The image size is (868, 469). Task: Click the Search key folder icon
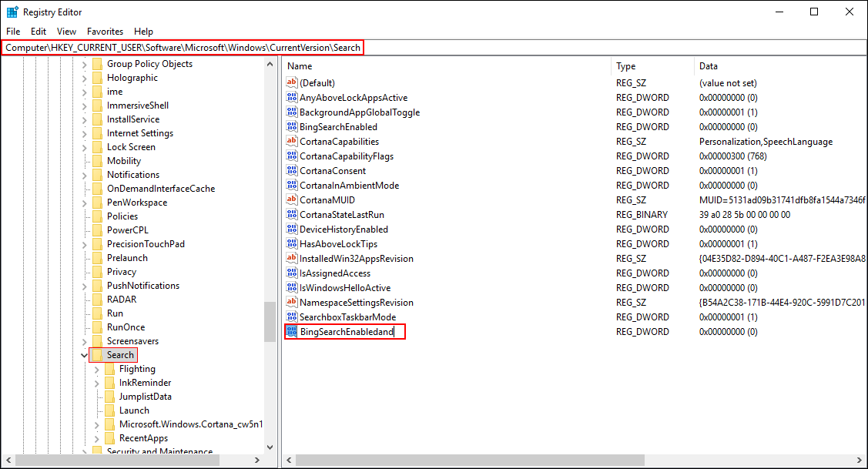tap(97, 355)
